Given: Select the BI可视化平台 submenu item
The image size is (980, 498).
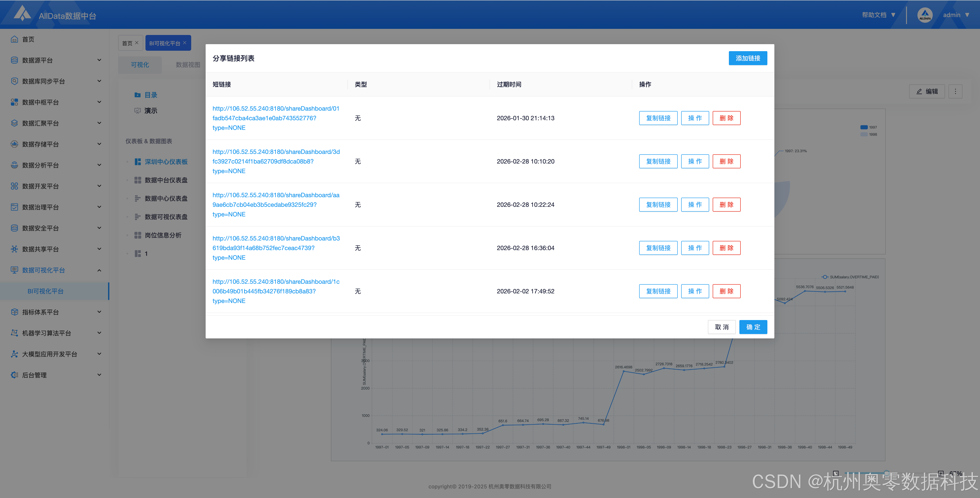Looking at the screenshot, I should 54,291.
